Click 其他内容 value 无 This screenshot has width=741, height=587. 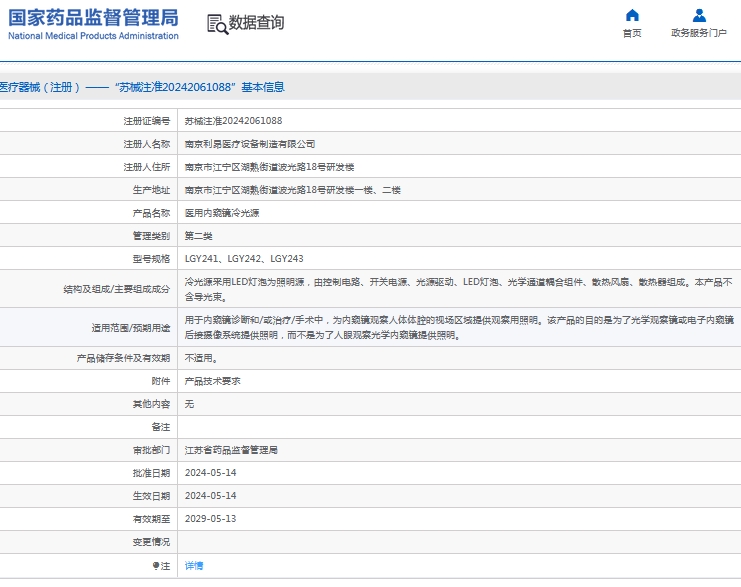tap(189, 404)
